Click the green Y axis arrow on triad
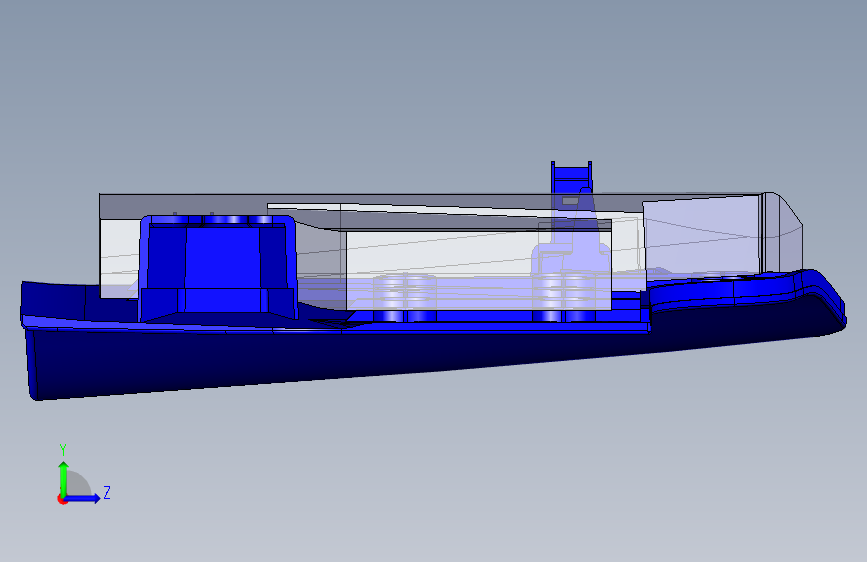 coord(64,478)
